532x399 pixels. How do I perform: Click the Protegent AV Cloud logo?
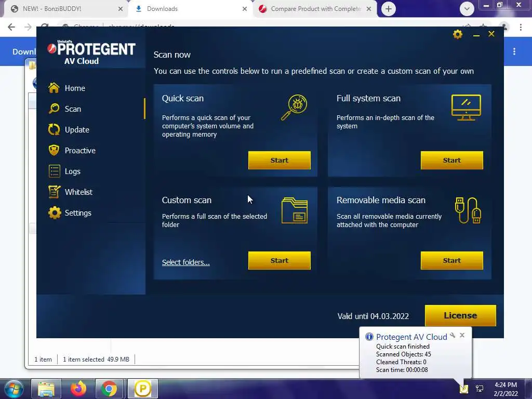(x=91, y=52)
